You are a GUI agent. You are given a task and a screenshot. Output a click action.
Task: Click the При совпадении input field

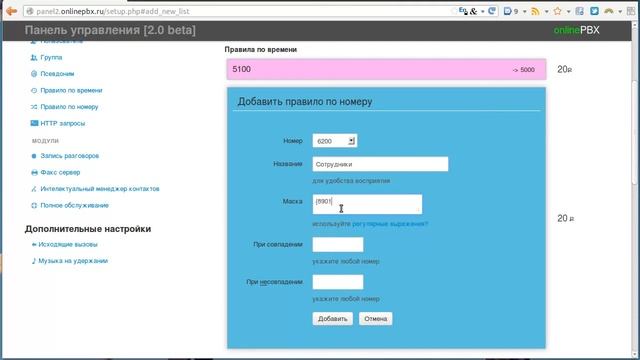point(338,244)
